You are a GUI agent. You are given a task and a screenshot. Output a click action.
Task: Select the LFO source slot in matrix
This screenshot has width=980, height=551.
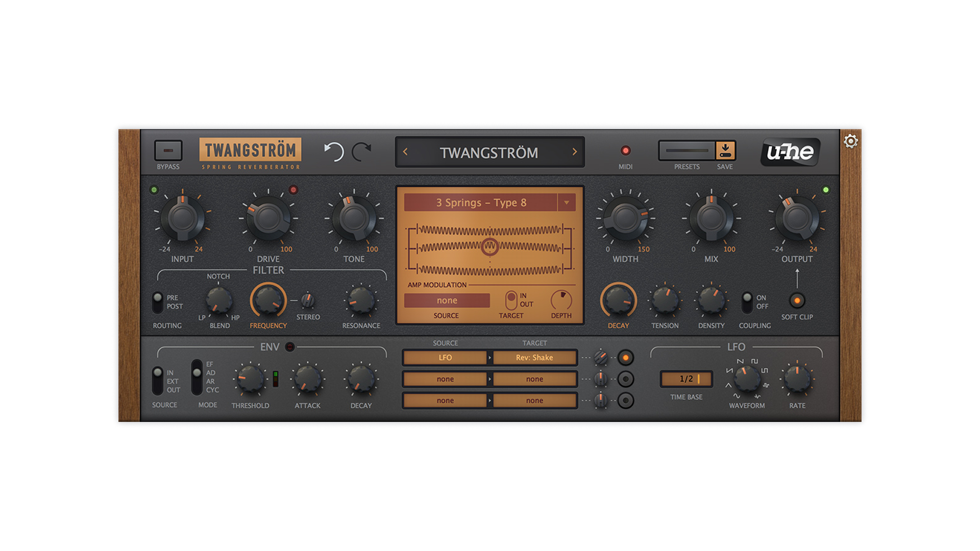[x=445, y=358]
